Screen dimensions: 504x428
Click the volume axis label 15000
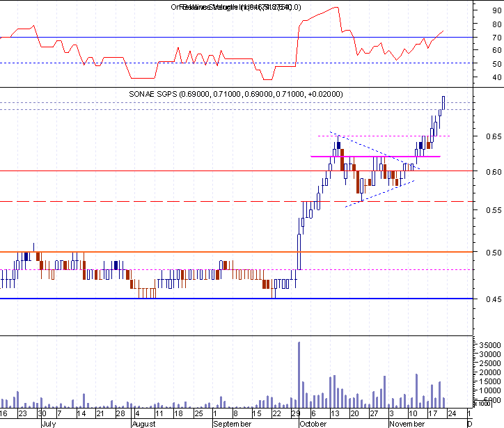click(x=490, y=381)
